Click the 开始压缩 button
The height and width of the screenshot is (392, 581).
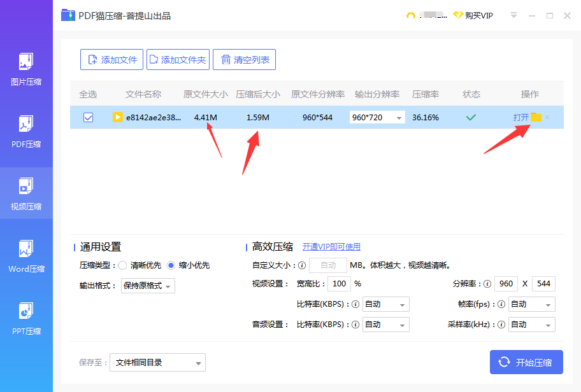point(526,362)
